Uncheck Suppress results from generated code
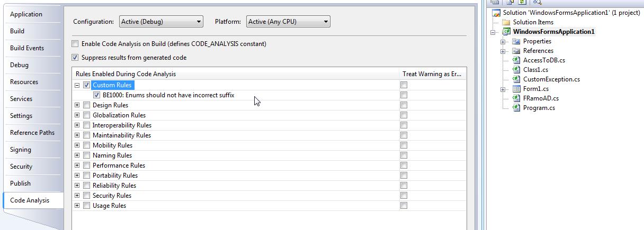This screenshot has height=230, width=644. (75, 58)
